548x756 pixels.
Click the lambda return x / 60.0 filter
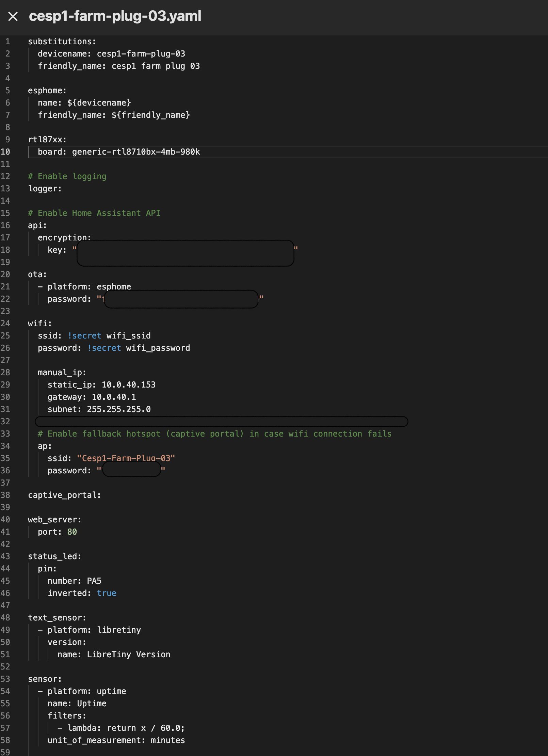tap(126, 728)
